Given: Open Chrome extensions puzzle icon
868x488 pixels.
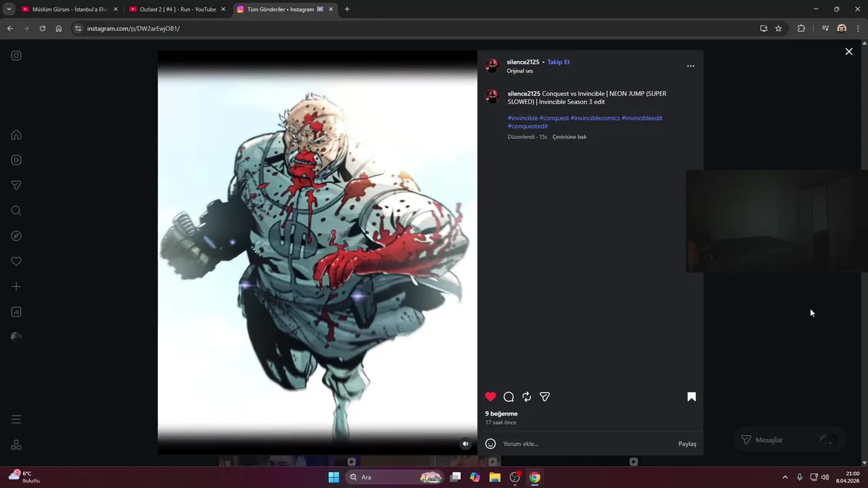Looking at the screenshot, I should click(801, 28).
